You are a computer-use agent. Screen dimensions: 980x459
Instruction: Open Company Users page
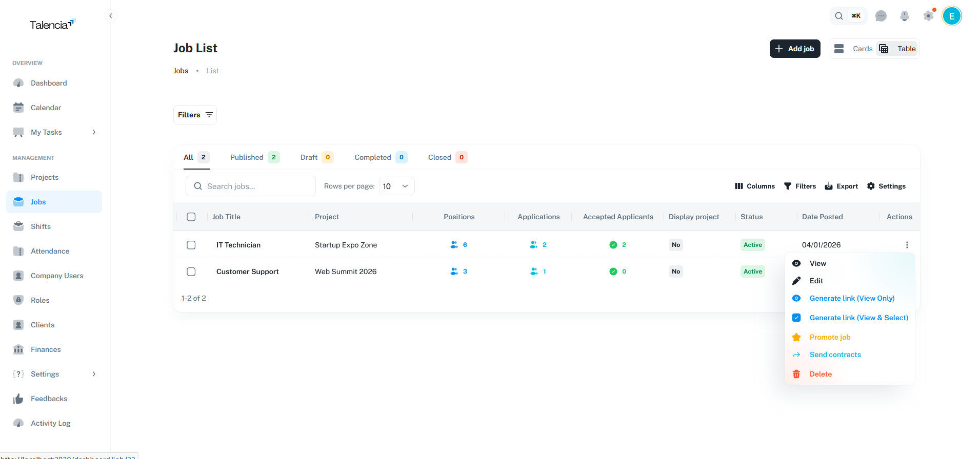[x=54, y=276]
